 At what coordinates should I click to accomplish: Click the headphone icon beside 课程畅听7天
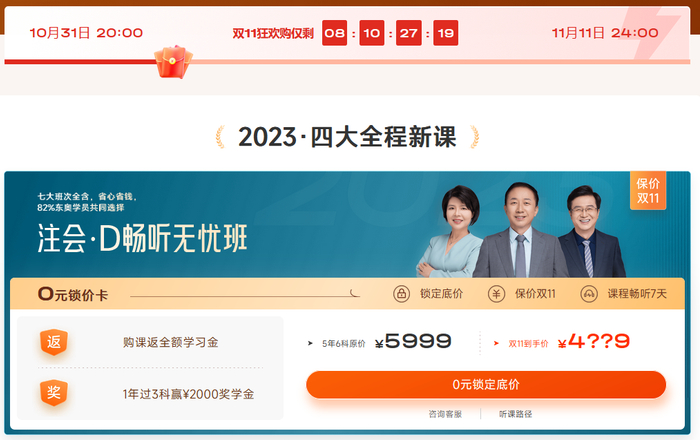(x=589, y=294)
